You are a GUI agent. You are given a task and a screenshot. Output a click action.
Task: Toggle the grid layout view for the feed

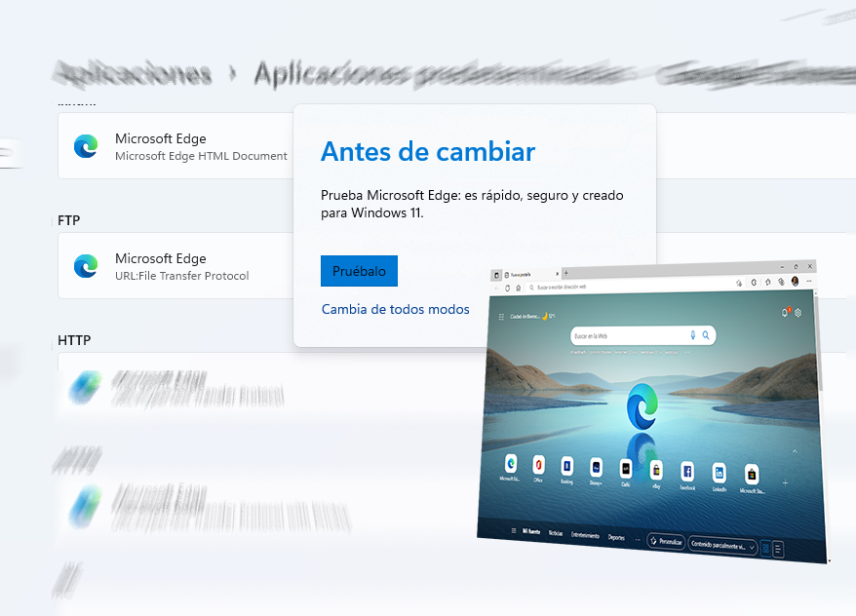[x=765, y=546]
